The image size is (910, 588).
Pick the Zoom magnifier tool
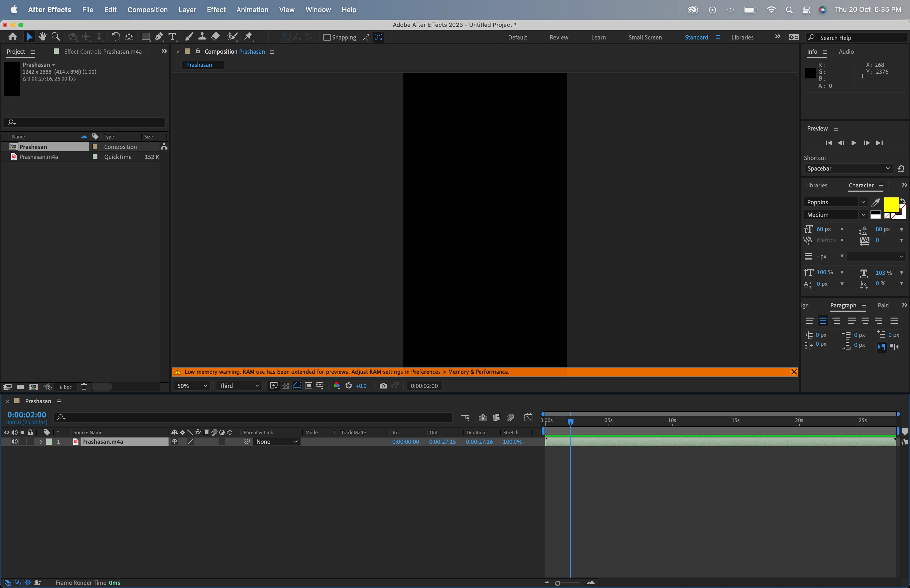coord(56,37)
